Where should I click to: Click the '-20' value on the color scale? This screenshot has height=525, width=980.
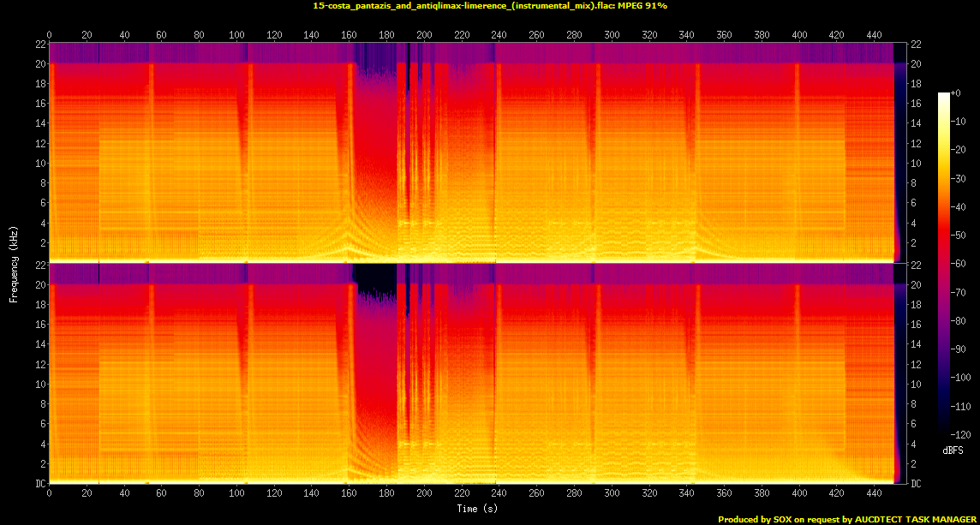[x=958, y=149]
